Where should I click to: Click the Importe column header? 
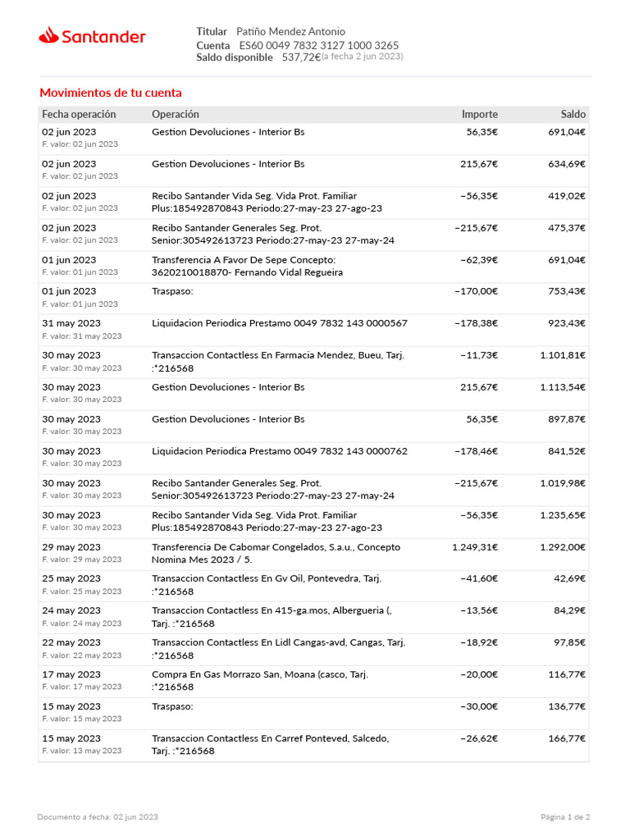coord(479,114)
